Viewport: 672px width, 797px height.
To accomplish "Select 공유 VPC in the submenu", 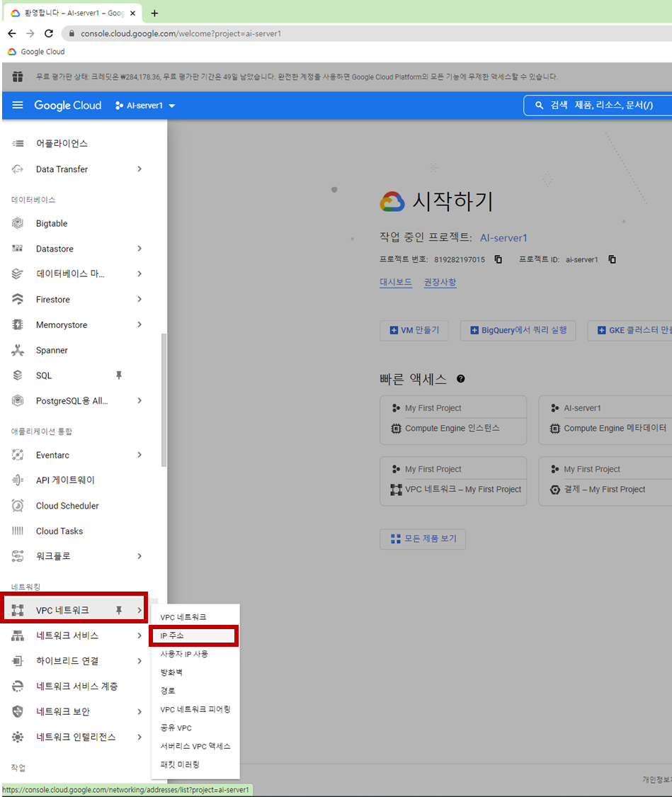I will coord(195,728).
